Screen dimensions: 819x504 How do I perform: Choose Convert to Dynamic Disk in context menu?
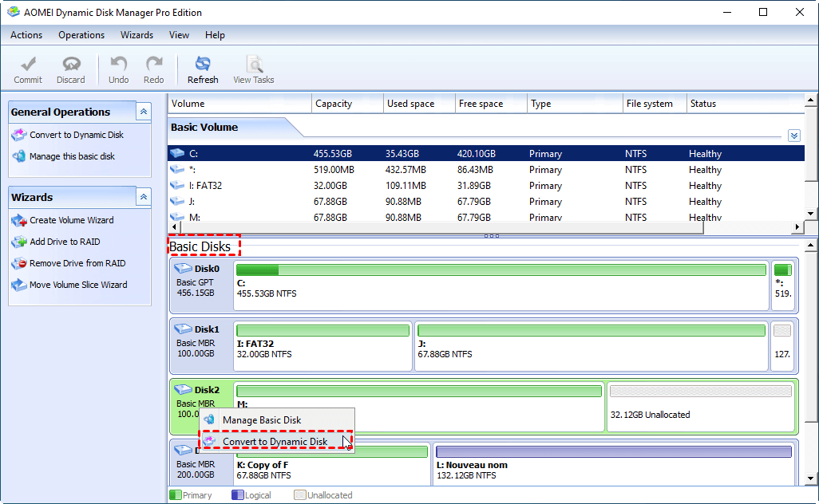(x=275, y=442)
